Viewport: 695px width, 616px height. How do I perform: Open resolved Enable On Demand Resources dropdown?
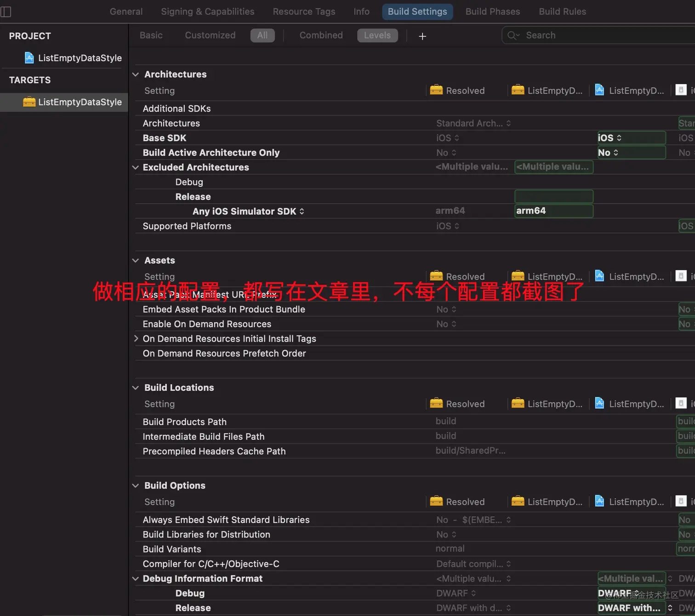pos(446,324)
